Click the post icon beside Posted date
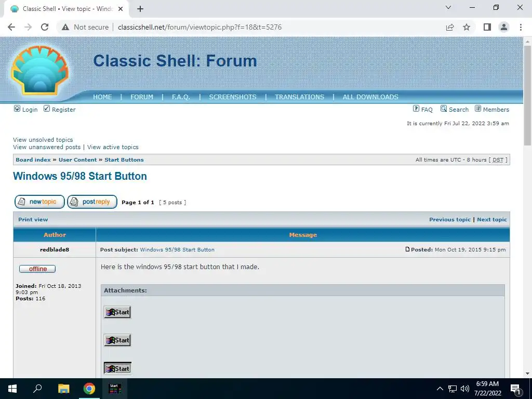The image size is (532, 399). coord(407,249)
